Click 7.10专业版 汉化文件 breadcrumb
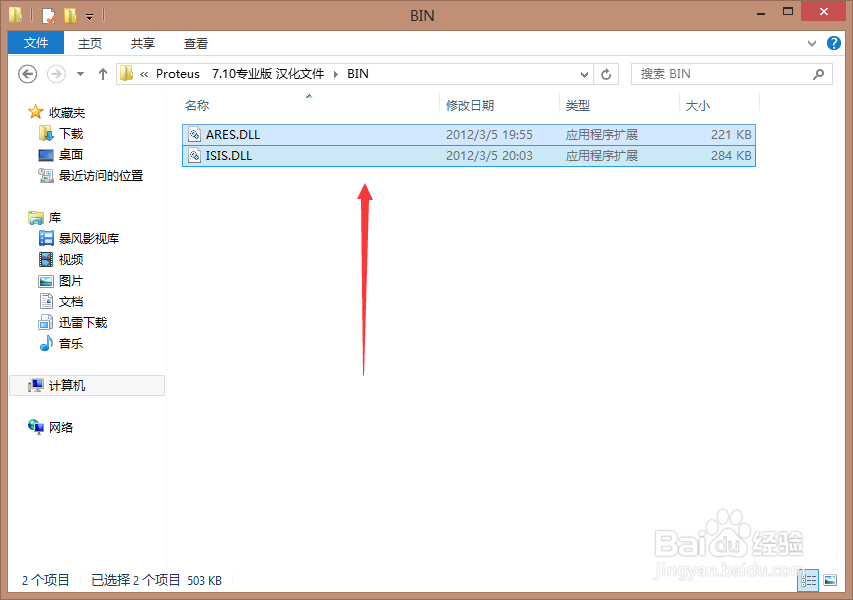Screen dimensions: 853x600 pyautogui.click(x=268, y=73)
